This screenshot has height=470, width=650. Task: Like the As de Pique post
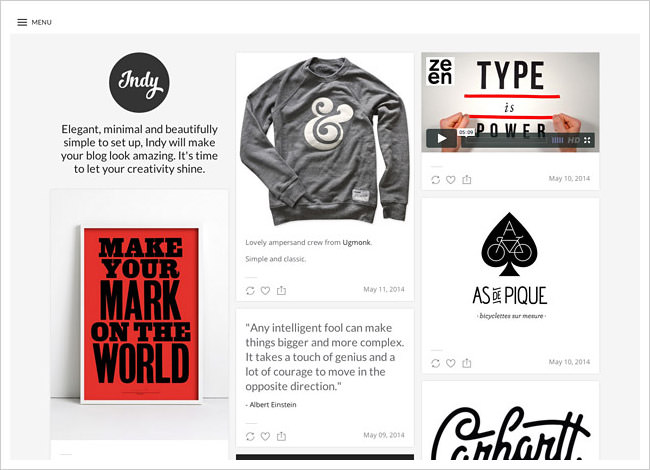point(451,363)
